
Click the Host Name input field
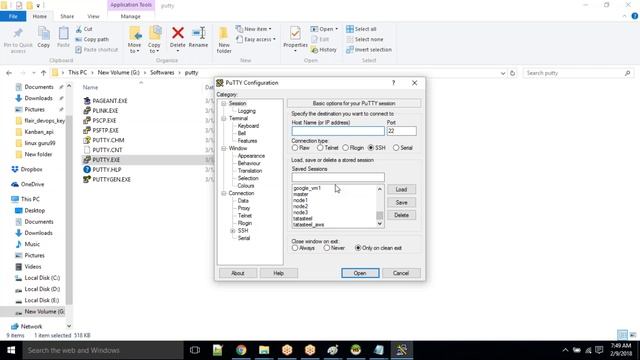[338, 131]
